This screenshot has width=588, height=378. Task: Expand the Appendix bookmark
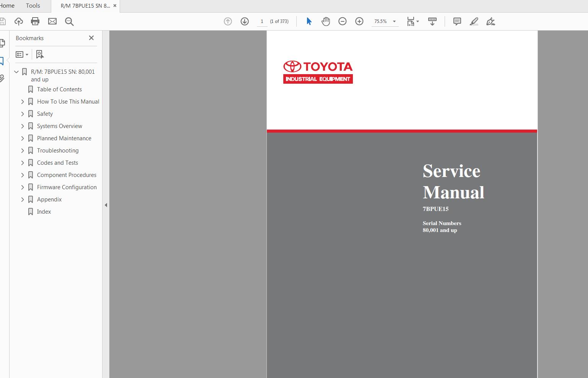tap(23, 200)
